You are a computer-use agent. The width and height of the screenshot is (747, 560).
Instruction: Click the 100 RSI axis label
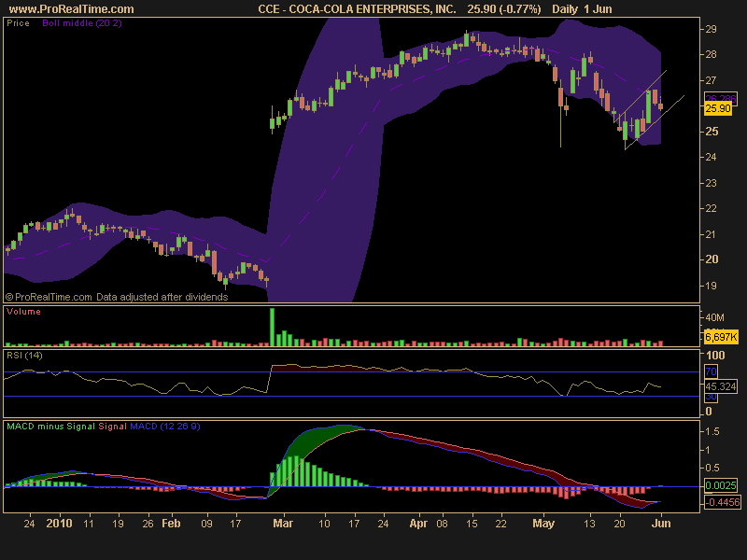tap(715, 355)
